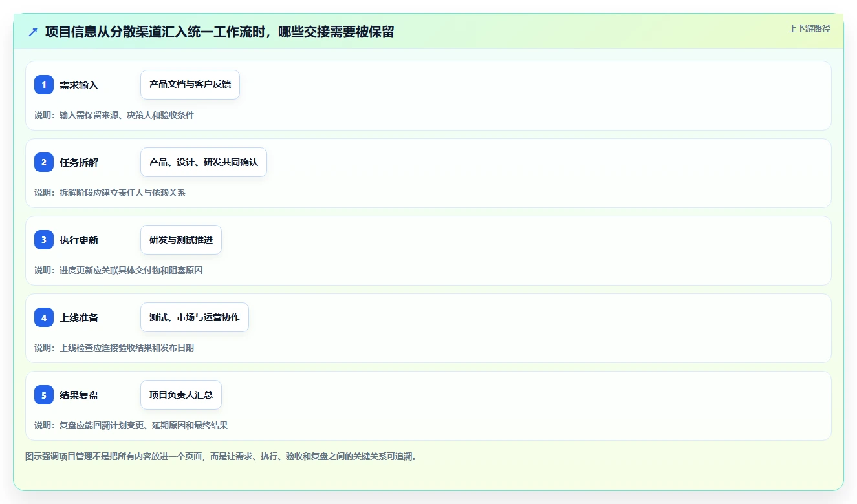Image resolution: width=857 pixels, height=504 pixels.
Task: Click the step number 1 badge
Action: click(44, 85)
